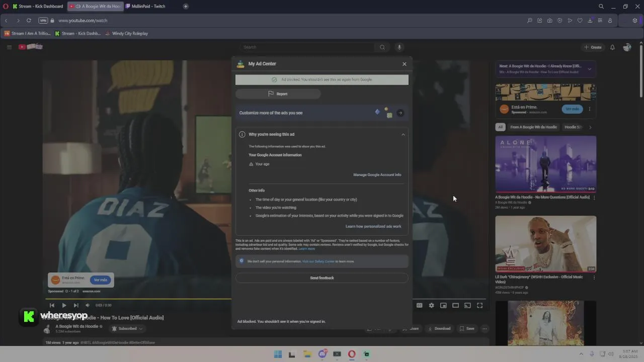Focus the YouTube search field
Viewport: 644px width, 362px height.
[307, 47]
